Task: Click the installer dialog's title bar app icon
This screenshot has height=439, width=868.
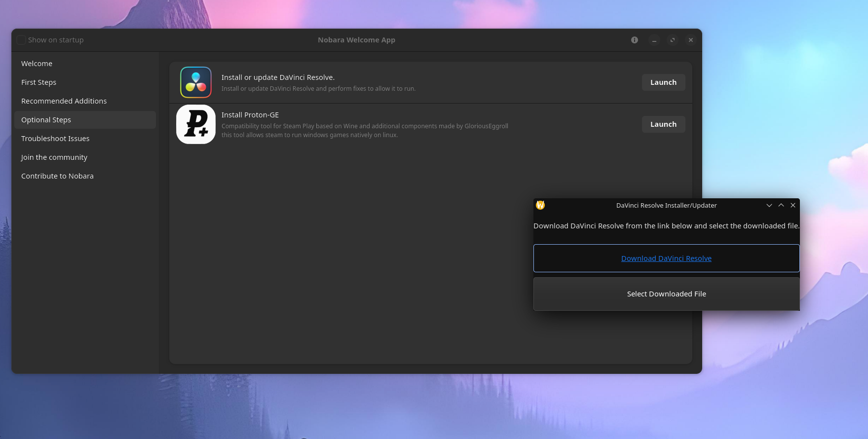Action: point(540,205)
